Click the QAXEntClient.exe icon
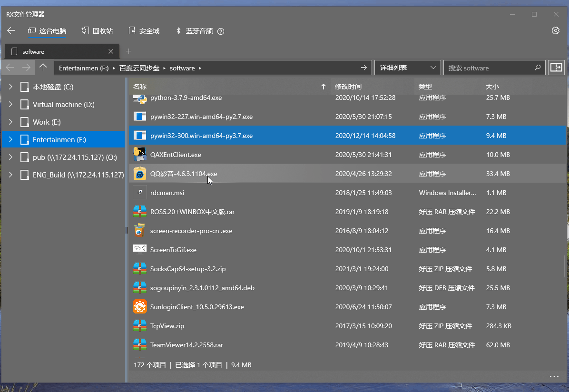 point(140,155)
